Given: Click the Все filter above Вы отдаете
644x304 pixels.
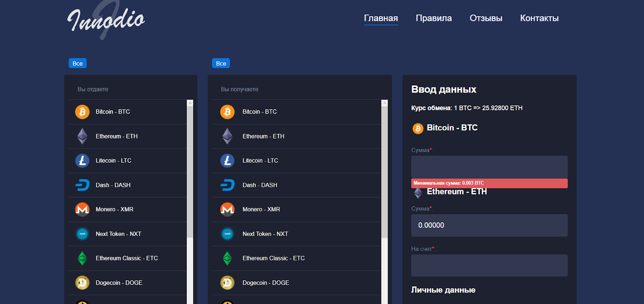Looking at the screenshot, I should tap(78, 63).
